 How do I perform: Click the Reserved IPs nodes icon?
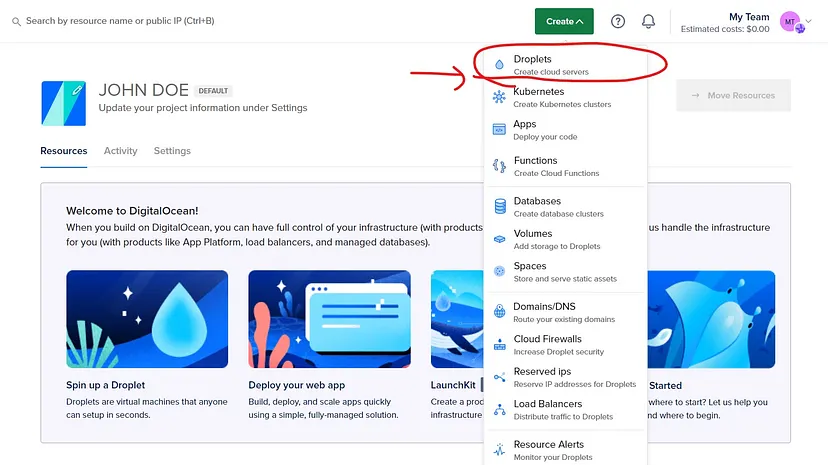(500, 377)
